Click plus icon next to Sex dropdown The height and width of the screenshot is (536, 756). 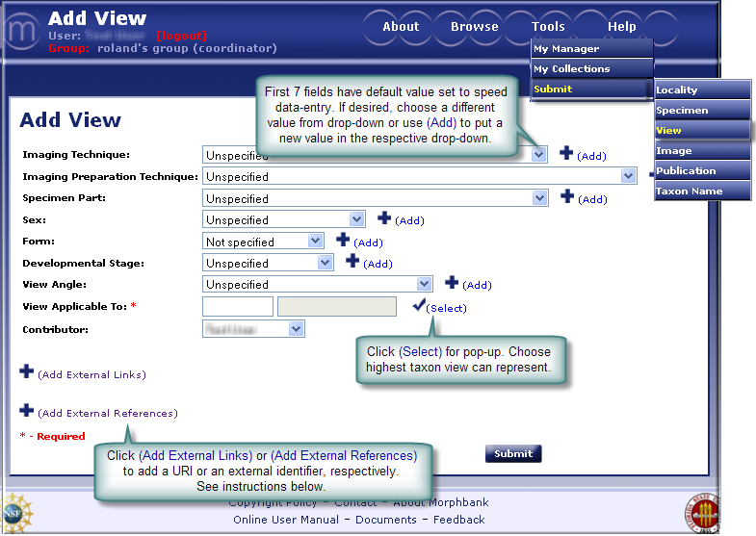pos(384,218)
